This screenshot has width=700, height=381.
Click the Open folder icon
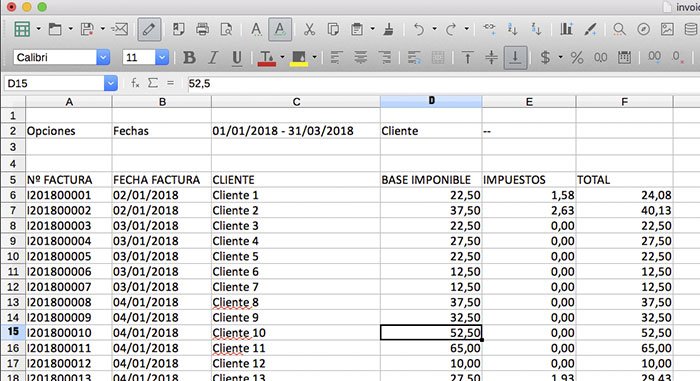[55, 29]
